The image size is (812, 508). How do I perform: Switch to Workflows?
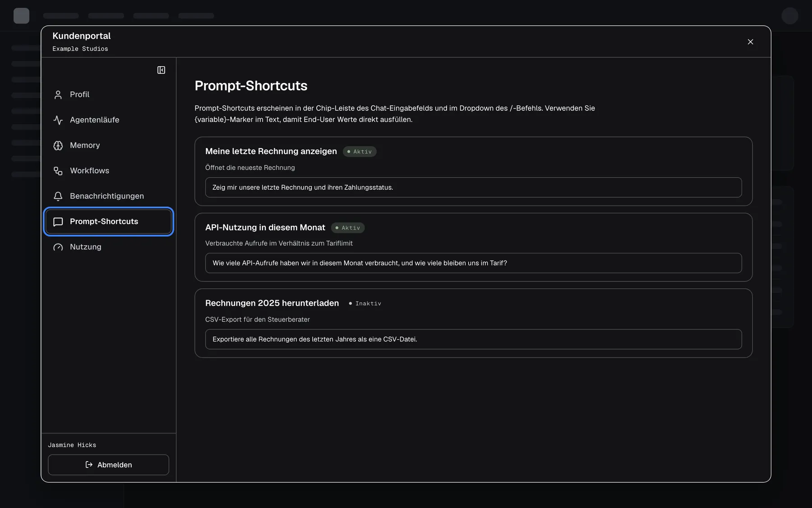click(109, 171)
